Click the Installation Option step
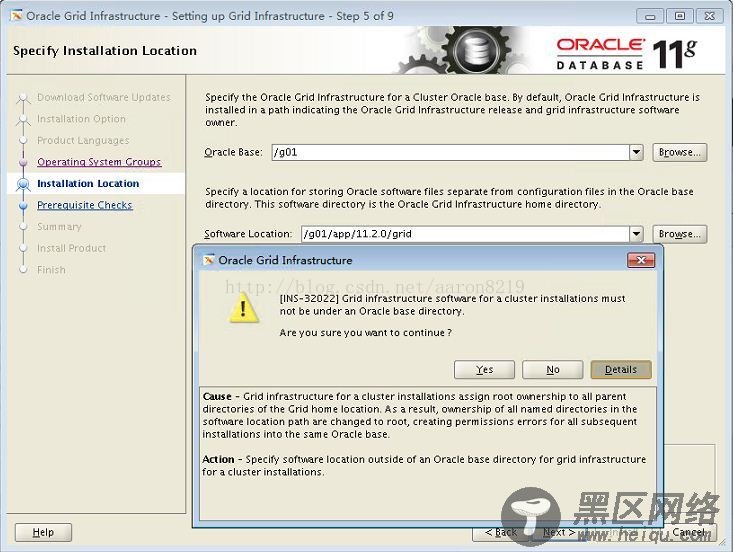 pos(81,119)
